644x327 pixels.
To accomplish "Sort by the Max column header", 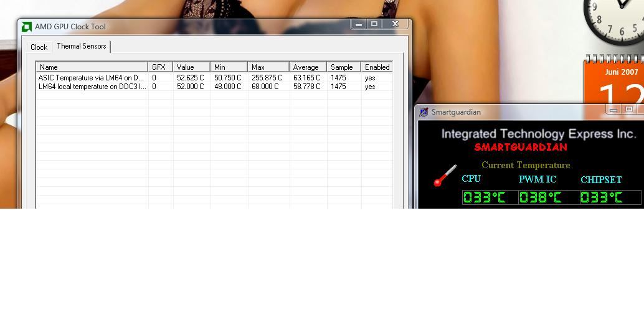I will pyautogui.click(x=268, y=67).
